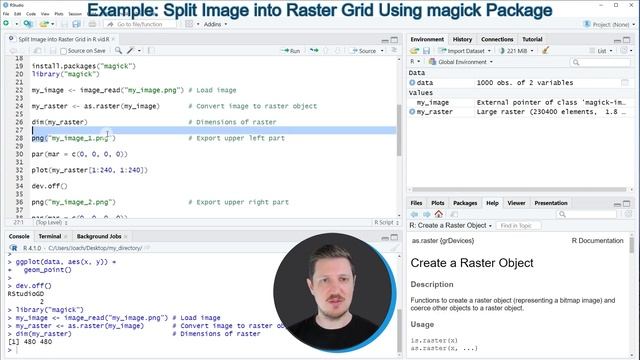Switch to the Background Jobs tab
The width and height of the screenshot is (640, 360).
pos(99,236)
